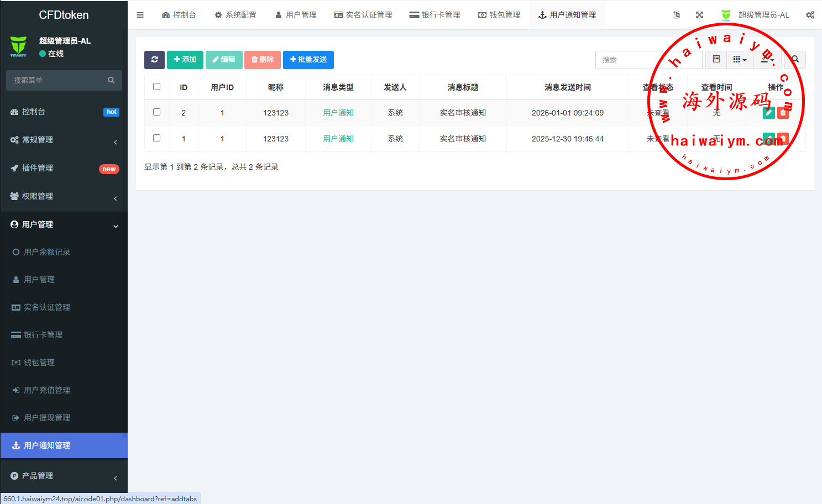Screen dimensions: 822x504
Task: Click the green 添加 button
Action: 185,60
